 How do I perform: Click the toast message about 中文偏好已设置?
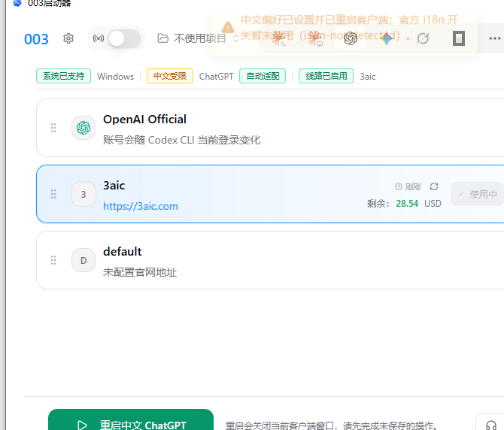[349, 28]
